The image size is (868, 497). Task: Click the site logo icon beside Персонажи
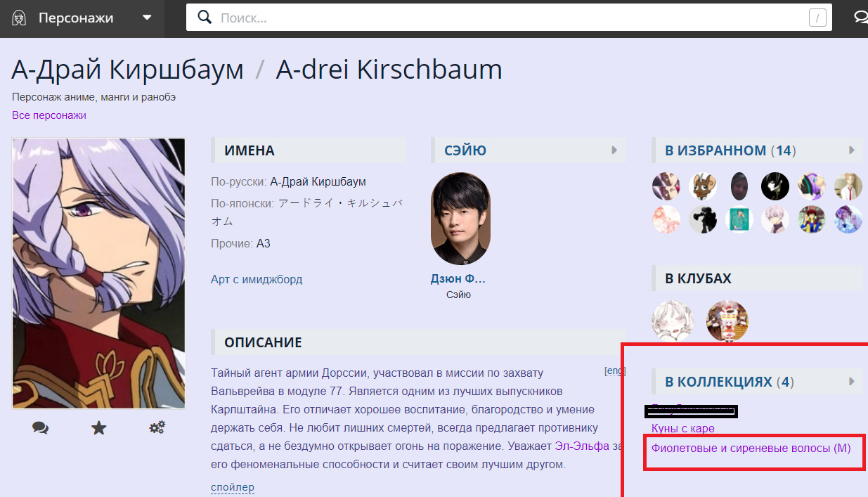[20, 18]
